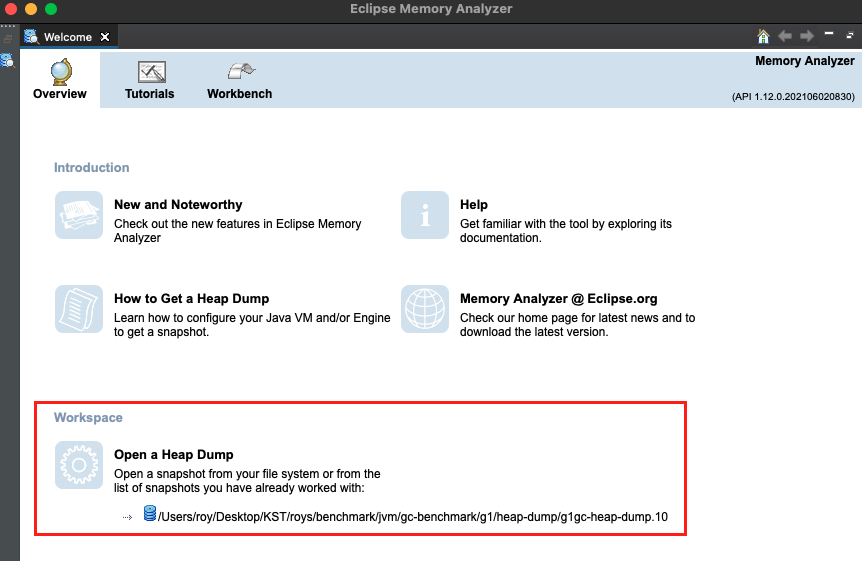Click the Open a Heap Dump gear icon
The width and height of the screenshot is (862, 561).
[x=79, y=465]
